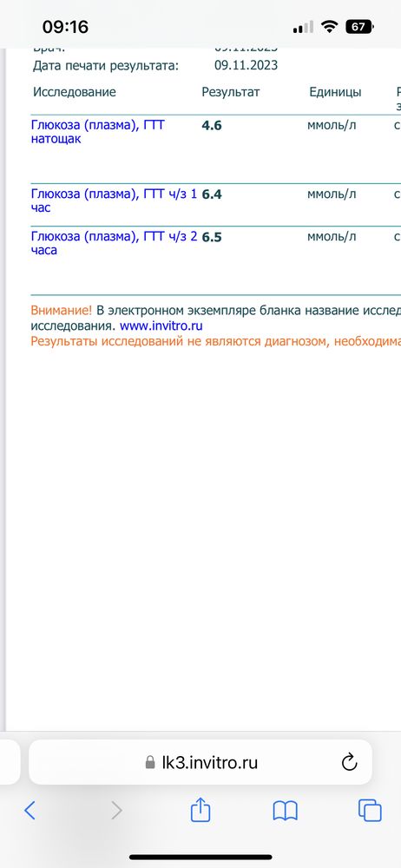Open Глюкоза (плазма), ГТТ ч/з 2 часа link

point(114,243)
